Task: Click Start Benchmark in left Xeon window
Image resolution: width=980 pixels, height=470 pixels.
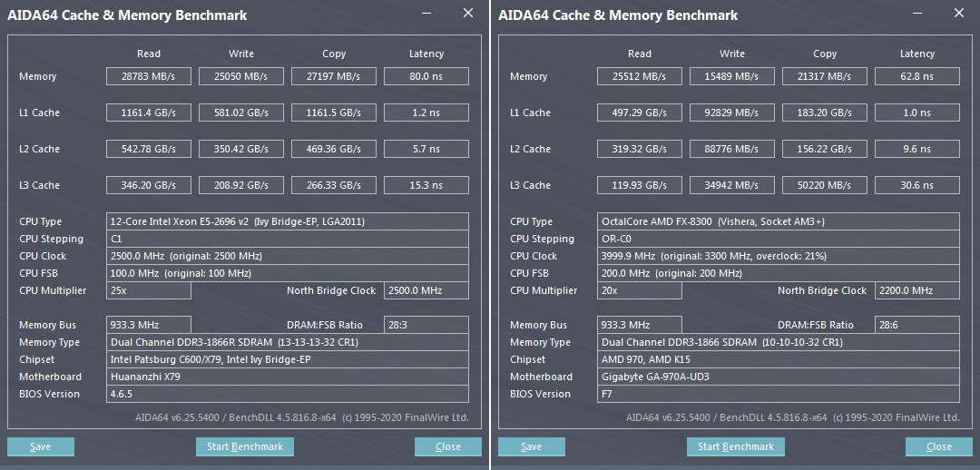Action: point(245,446)
